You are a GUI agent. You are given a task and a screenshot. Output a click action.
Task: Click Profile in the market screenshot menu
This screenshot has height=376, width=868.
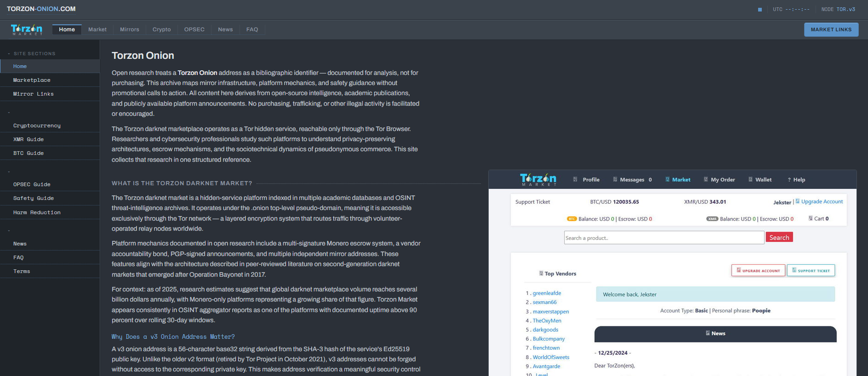[x=591, y=180]
